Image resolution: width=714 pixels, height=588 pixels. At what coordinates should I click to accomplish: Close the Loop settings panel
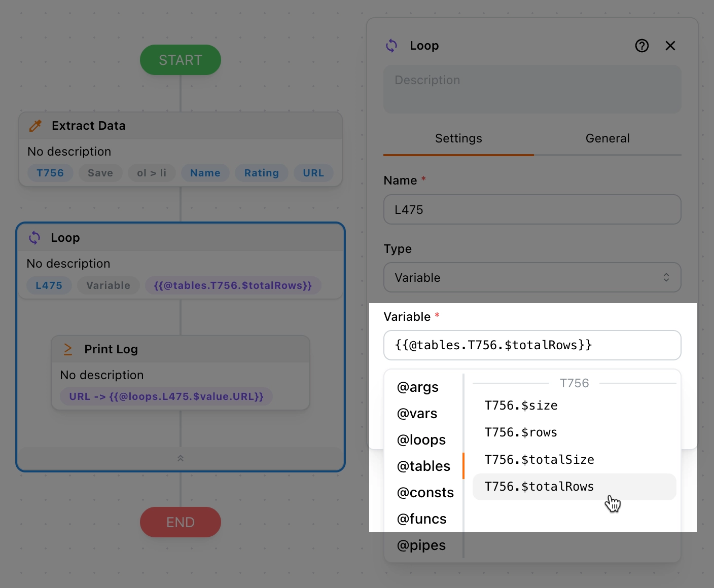tap(670, 46)
